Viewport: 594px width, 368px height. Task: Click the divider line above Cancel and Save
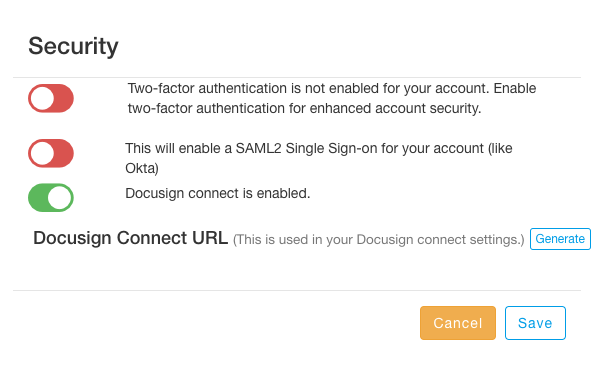(297, 291)
